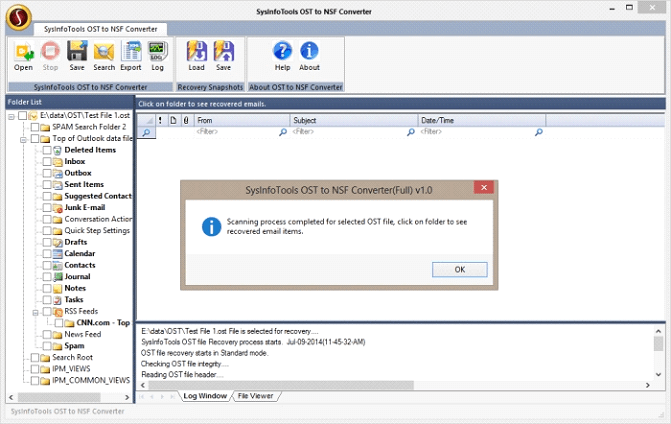Check the Sent Items folder checkbox
This screenshot has width=671, height=424.
pos(47,185)
